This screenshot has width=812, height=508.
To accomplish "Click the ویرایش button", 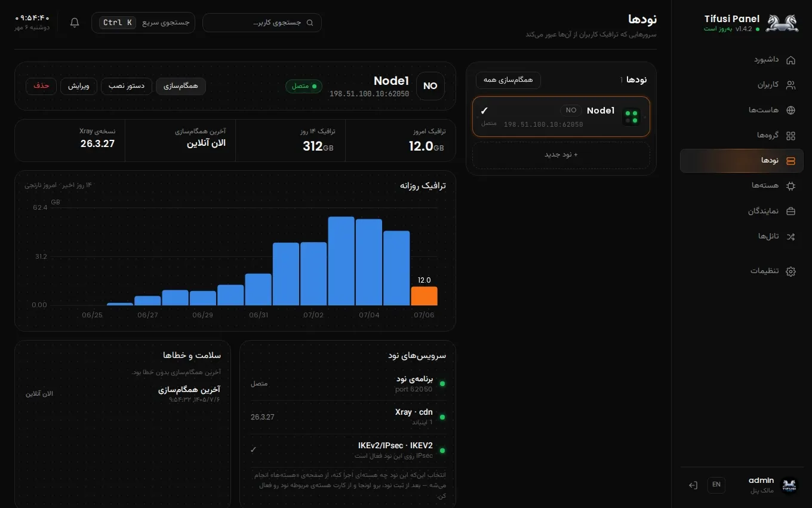I will [x=78, y=86].
